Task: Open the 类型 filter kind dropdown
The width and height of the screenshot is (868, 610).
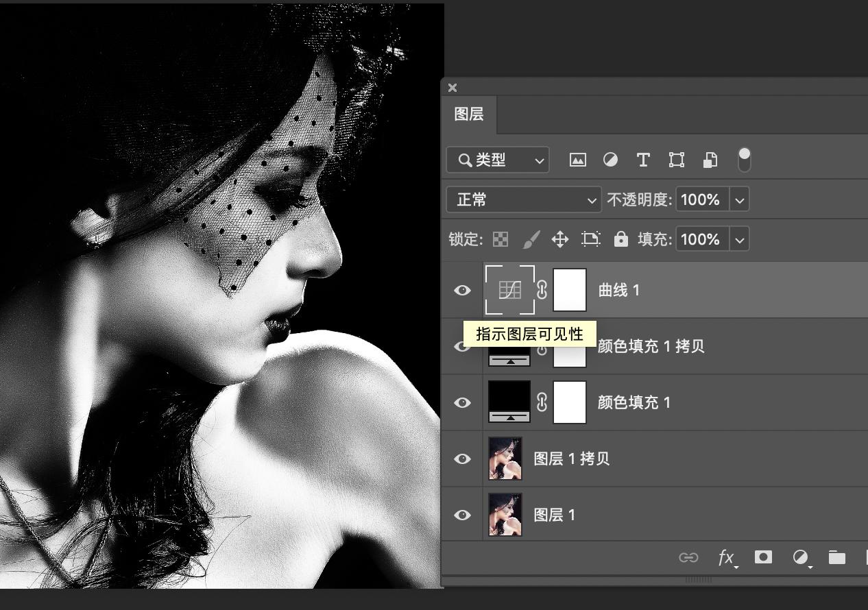Action: 498,160
